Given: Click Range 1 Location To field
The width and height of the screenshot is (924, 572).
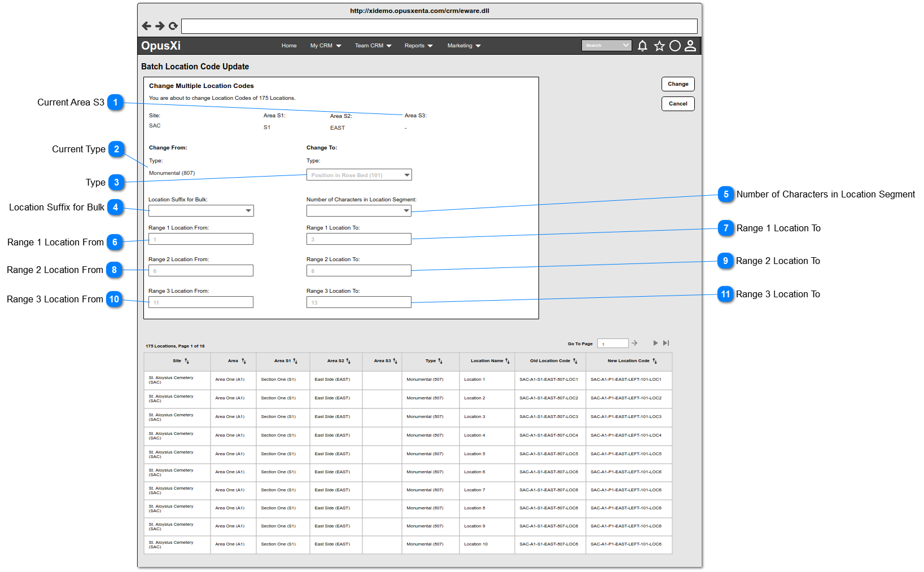Looking at the screenshot, I should pos(359,239).
